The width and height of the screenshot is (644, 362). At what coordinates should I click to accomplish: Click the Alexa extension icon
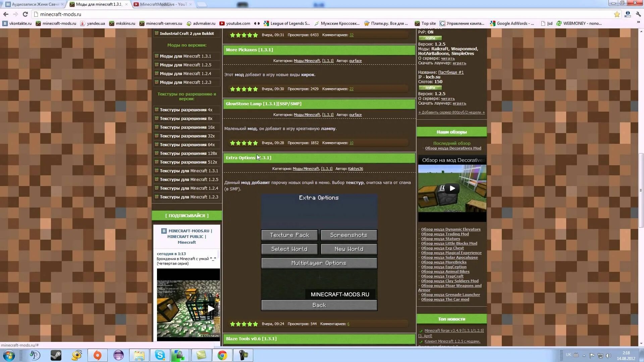[628, 14]
